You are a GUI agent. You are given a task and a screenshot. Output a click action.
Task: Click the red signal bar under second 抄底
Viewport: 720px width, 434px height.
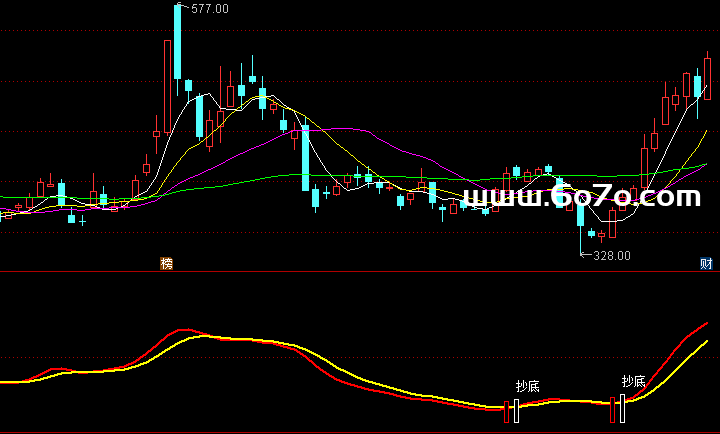pyautogui.click(x=612, y=407)
